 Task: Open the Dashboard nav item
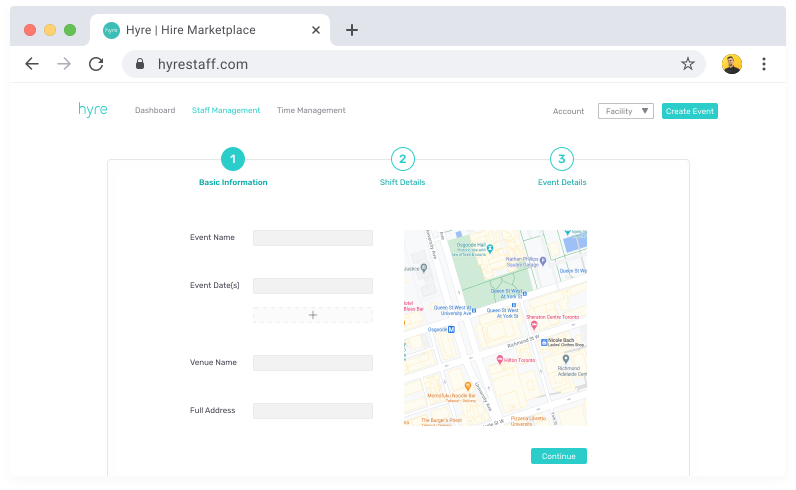[155, 110]
